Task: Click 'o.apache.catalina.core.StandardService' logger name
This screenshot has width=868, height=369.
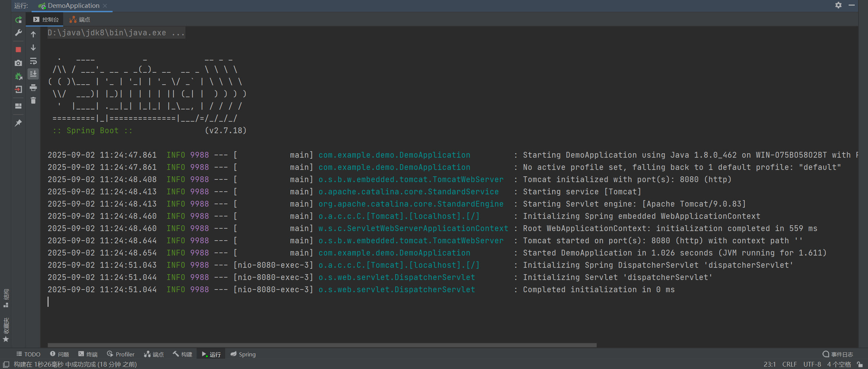Action: coord(409,192)
